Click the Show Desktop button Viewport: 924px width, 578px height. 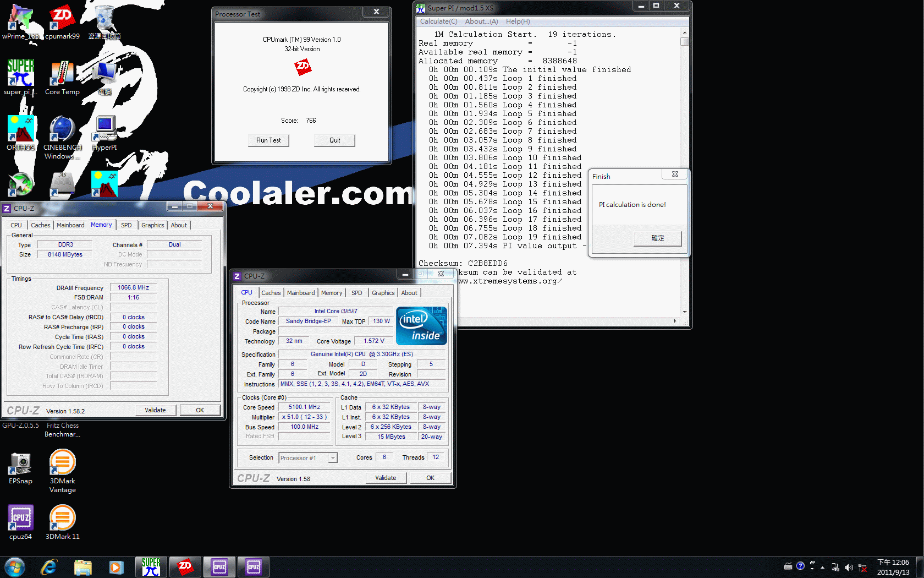click(x=920, y=567)
